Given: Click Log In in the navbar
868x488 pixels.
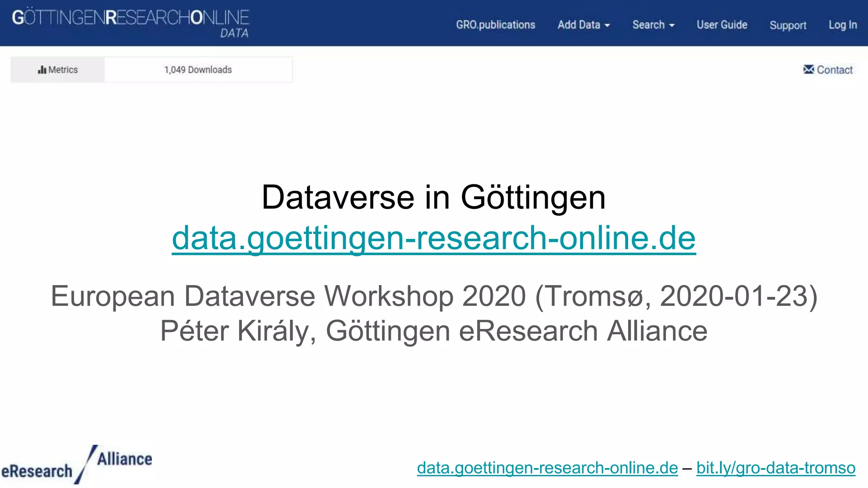Looking at the screenshot, I should [843, 25].
